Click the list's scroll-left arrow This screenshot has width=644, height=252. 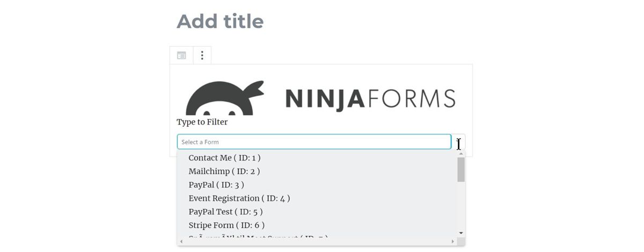coord(181,241)
